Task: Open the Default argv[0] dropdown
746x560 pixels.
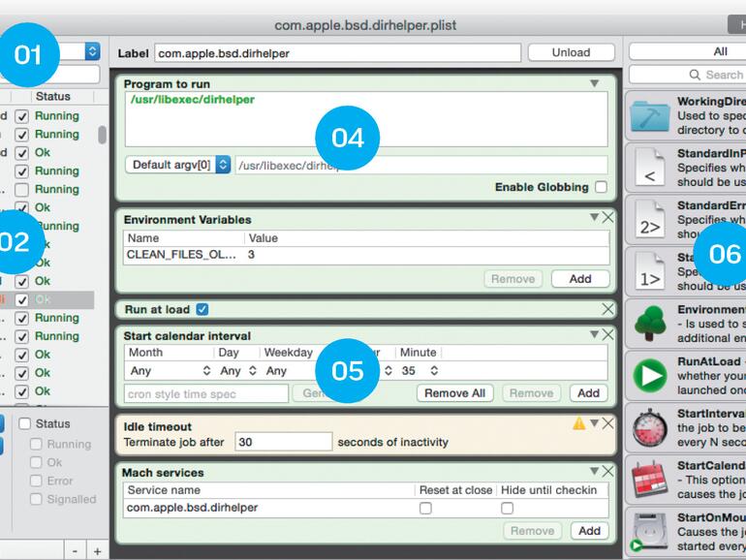Action: pyautogui.click(x=178, y=165)
